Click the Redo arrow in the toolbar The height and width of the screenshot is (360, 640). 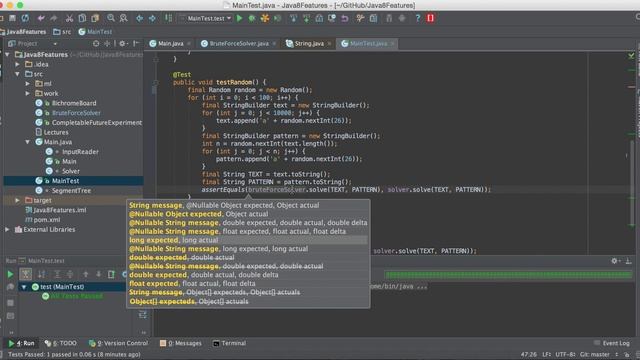tap(53, 18)
